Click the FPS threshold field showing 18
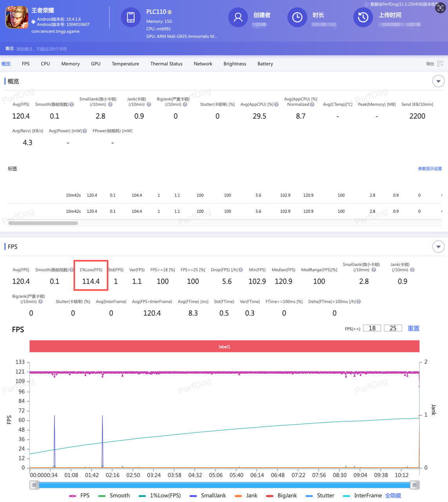448x502 pixels. pyautogui.click(x=372, y=328)
